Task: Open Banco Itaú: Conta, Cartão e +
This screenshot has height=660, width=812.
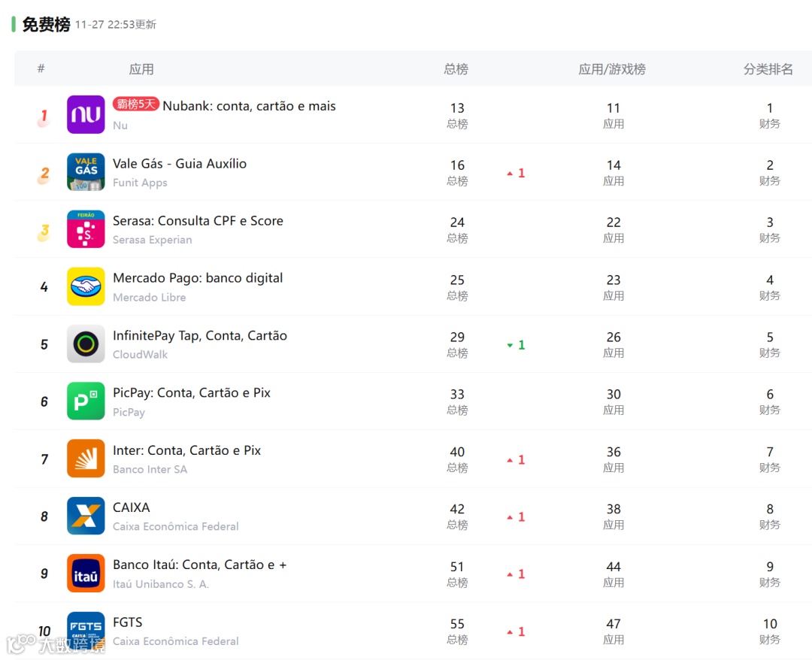Action: pyautogui.click(x=200, y=565)
